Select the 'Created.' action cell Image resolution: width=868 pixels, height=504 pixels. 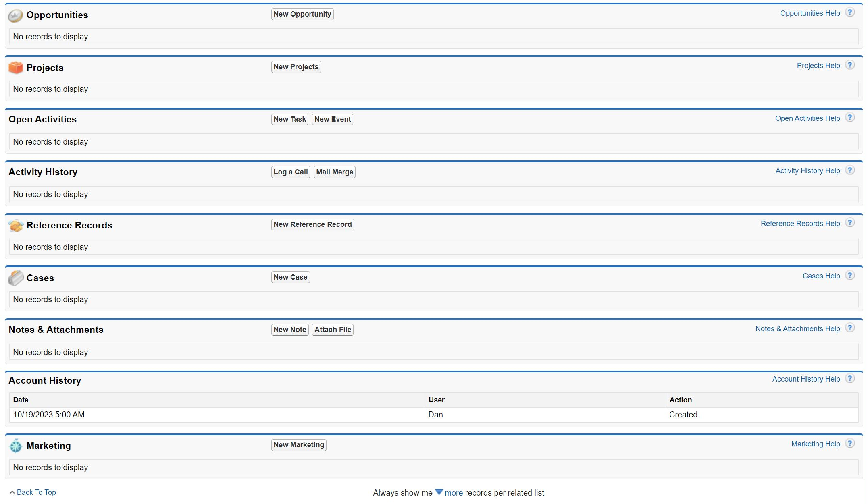click(762, 415)
